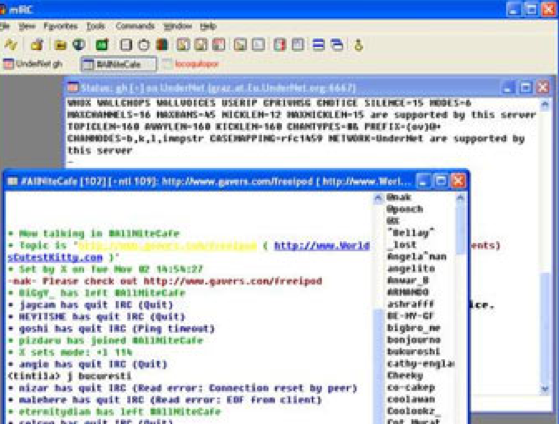Open the Colors palette toolbar icon
The width and height of the screenshot is (559, 426).
coord(162,45)
